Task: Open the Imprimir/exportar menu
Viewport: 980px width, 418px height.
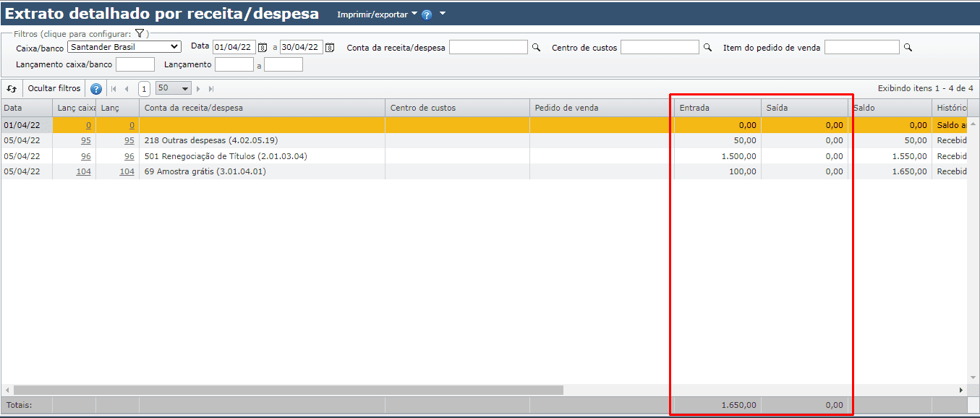Action: (x=377, y=14)
